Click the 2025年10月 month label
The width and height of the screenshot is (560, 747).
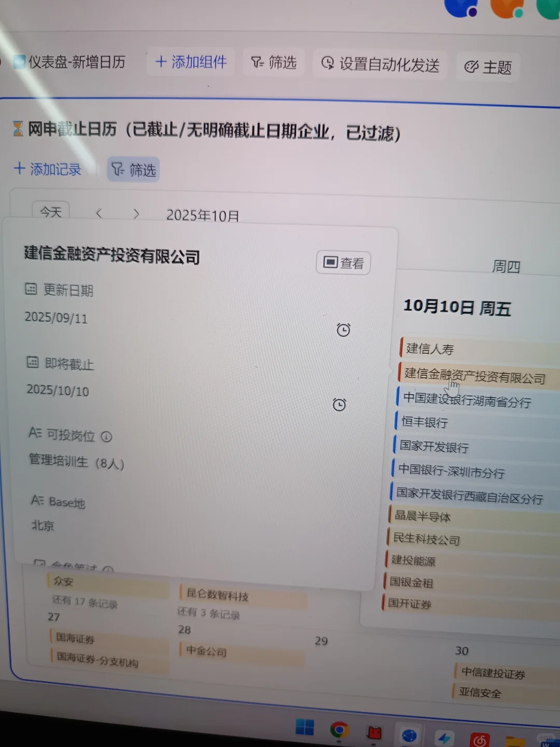[x=203, y=215]
